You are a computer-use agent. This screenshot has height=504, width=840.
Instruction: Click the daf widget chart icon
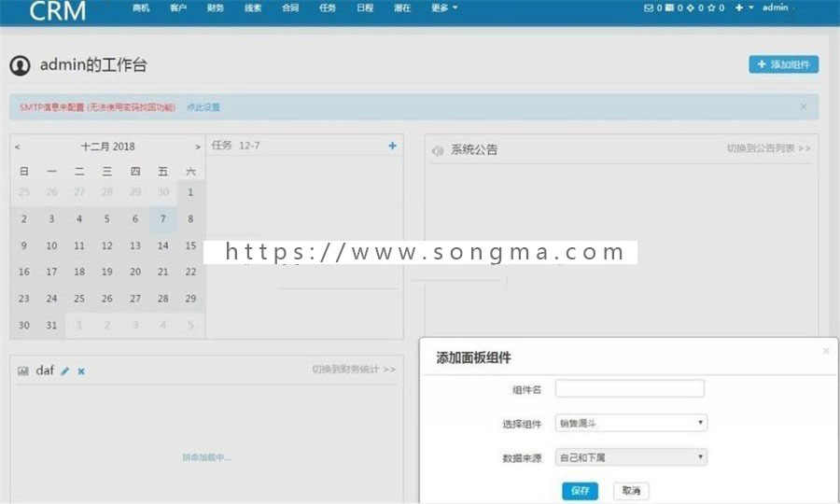point(23,371)
